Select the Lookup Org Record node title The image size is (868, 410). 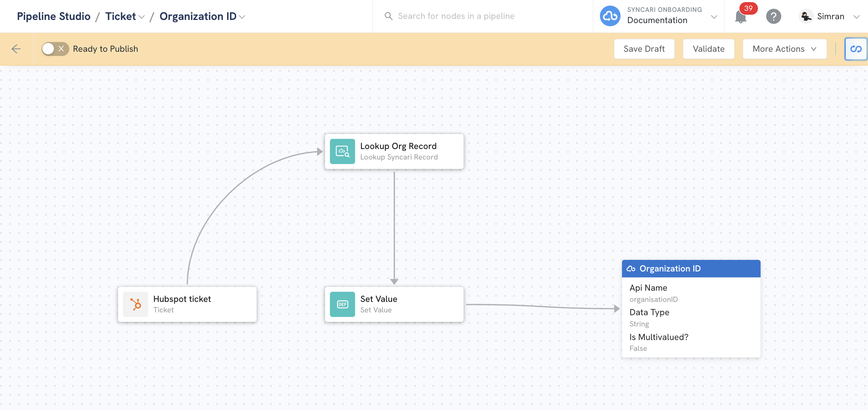[398, 146]
